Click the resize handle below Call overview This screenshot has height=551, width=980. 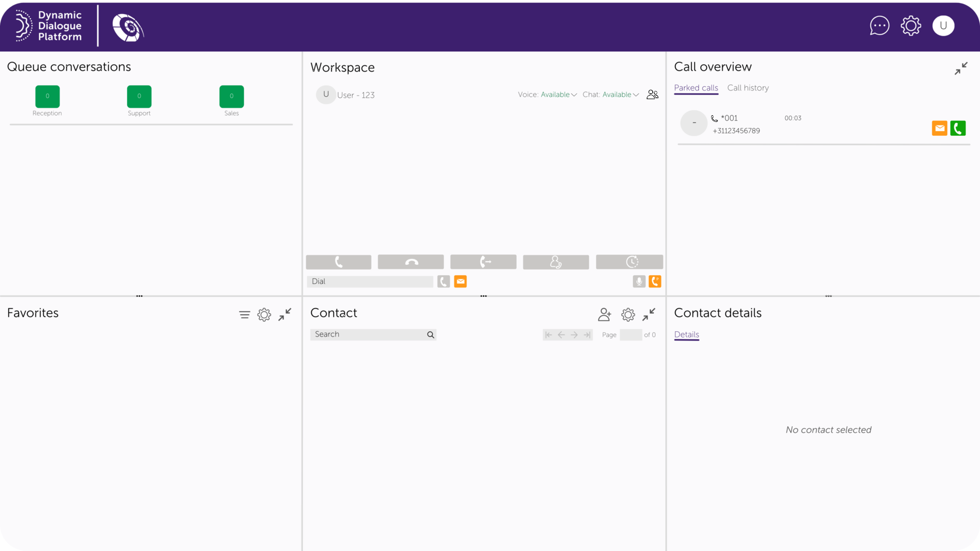pos(828,296)
